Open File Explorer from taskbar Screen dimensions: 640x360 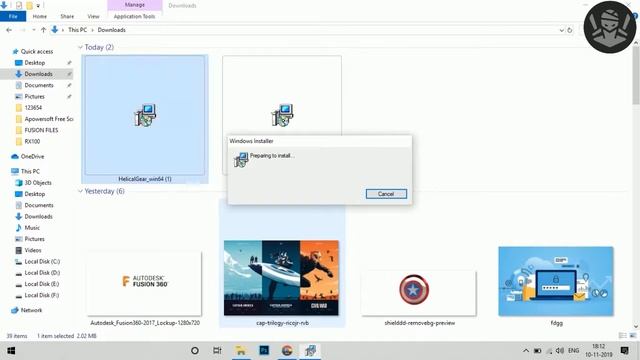coord(241,351)
